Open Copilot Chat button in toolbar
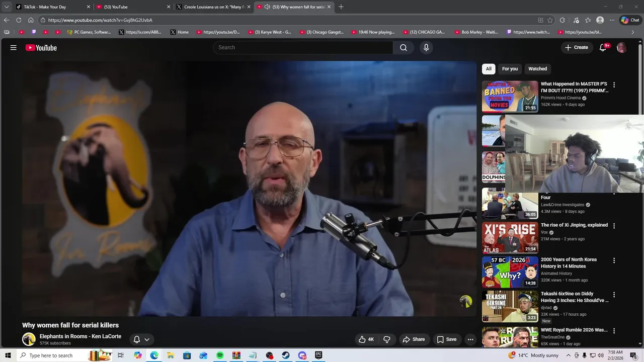This screenshot has height=362, width=644. click(x=630, y=20)
